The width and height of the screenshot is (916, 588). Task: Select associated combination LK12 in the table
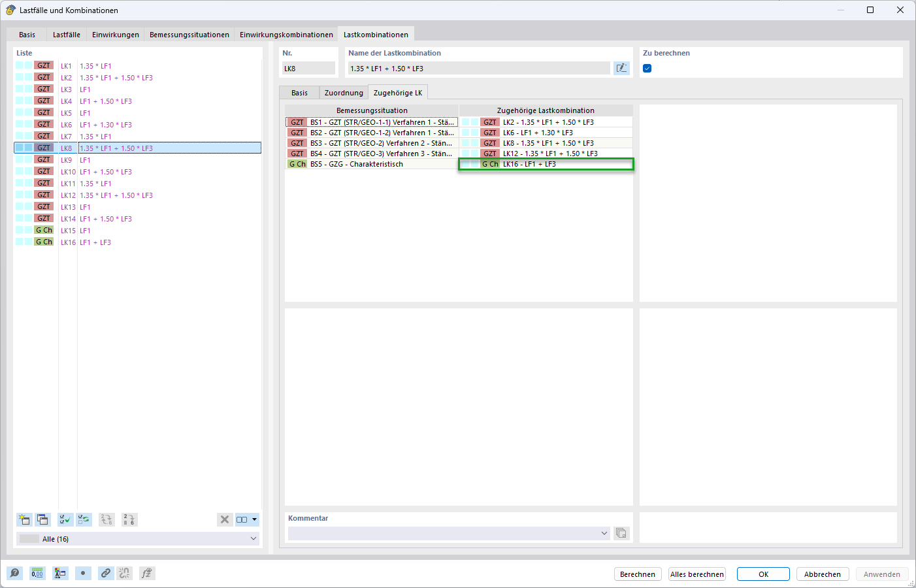(x=546, y=154)
